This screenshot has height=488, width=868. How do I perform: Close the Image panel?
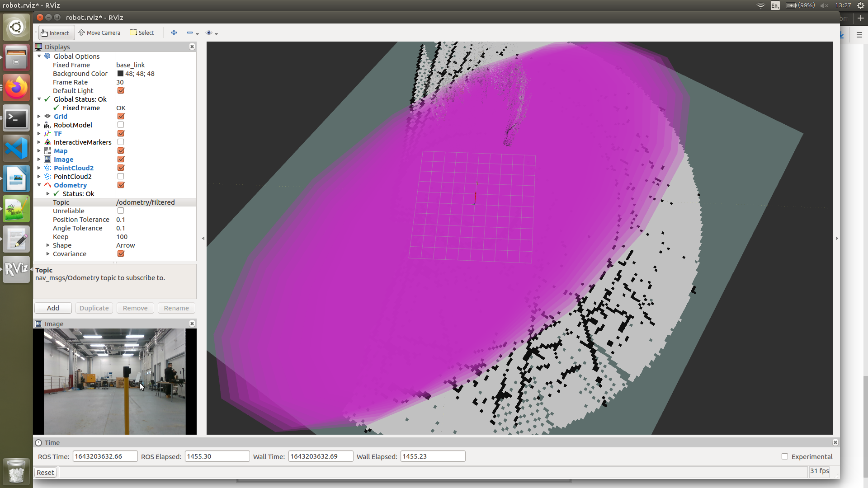pyautogui.click(x=192, y=324)
